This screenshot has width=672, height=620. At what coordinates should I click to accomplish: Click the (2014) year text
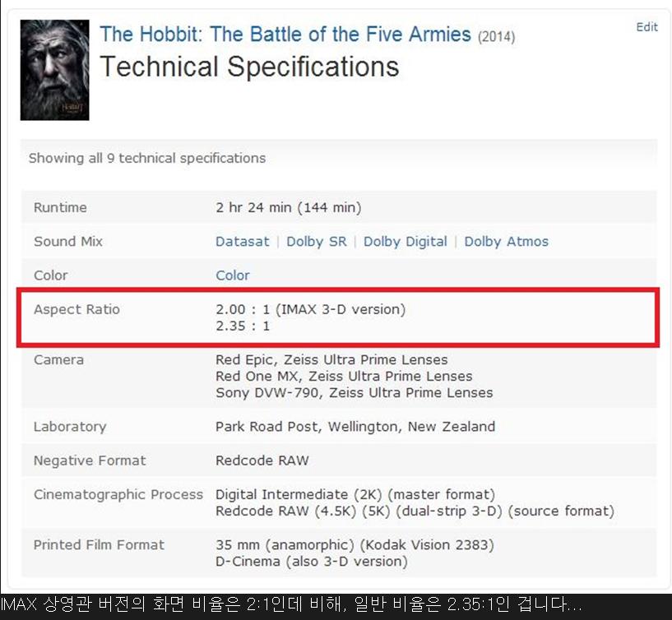496,37
